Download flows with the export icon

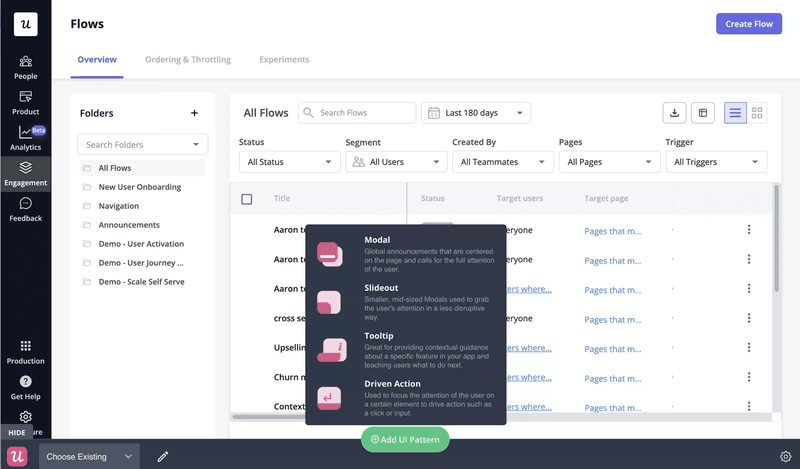tap(674, 113)
